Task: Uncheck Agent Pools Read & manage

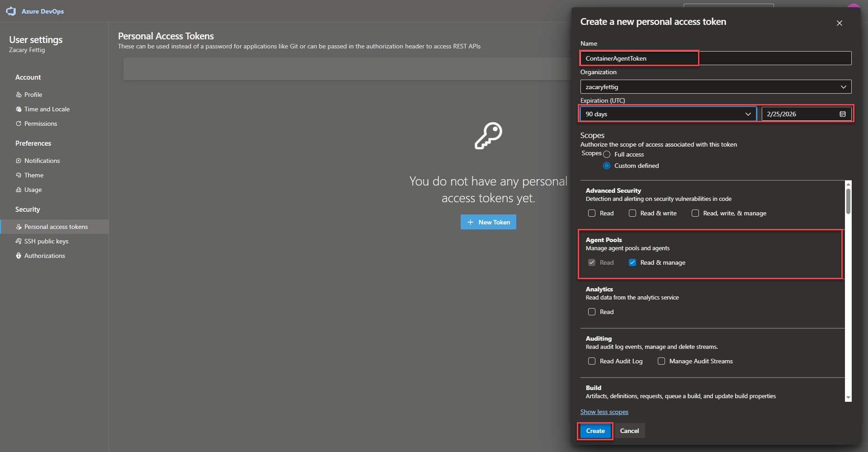Action: (x=632, y=262)
